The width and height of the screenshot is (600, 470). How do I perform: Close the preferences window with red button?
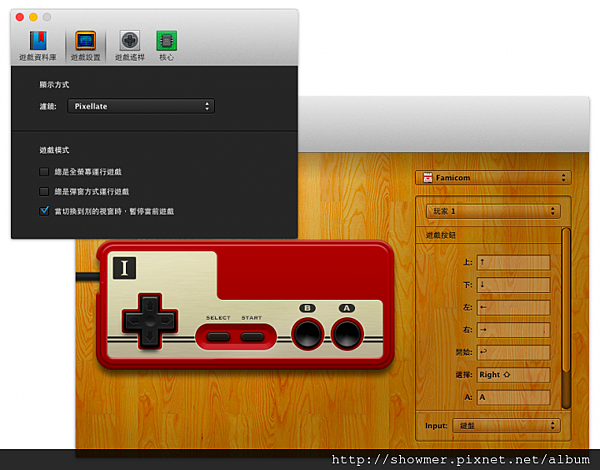coord(20,17)
